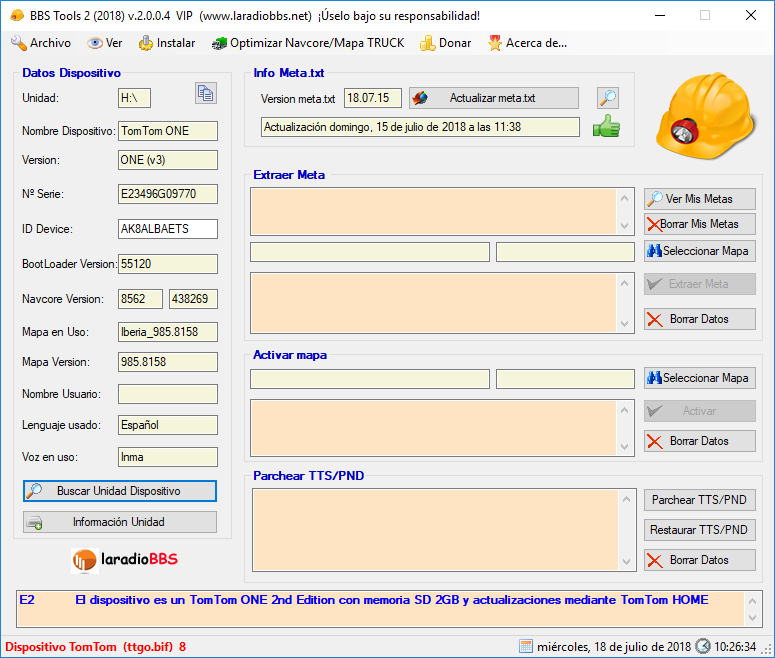This screenshot has width=775, height=658.
Task: Click Seleccionar Mapa in Extraer Meta
Action: point(699,251)
